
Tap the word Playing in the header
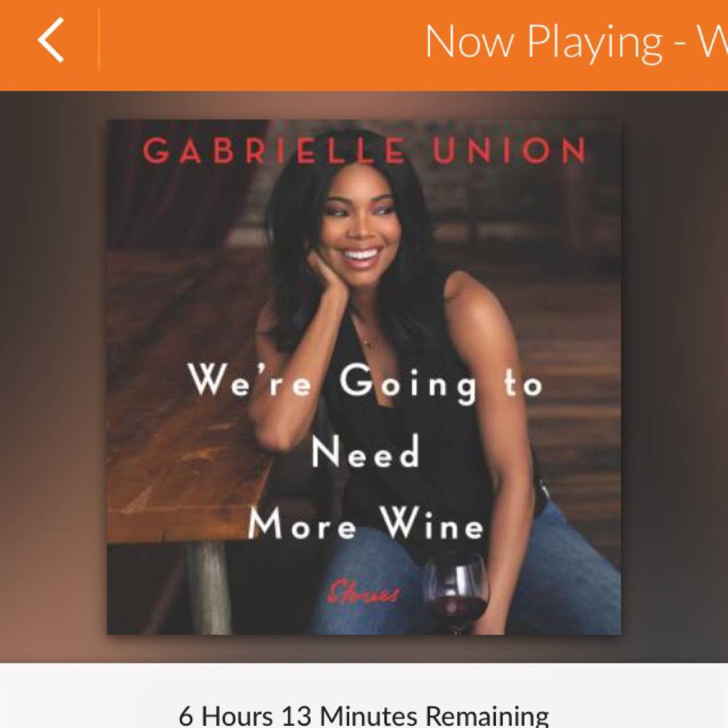coord(595,43)
